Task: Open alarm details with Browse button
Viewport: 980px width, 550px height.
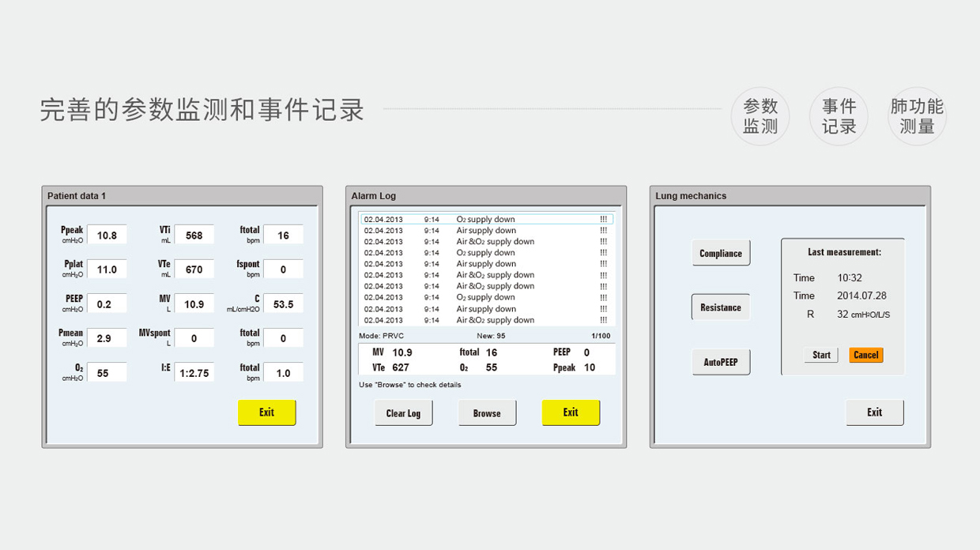Action: point(487,412)
